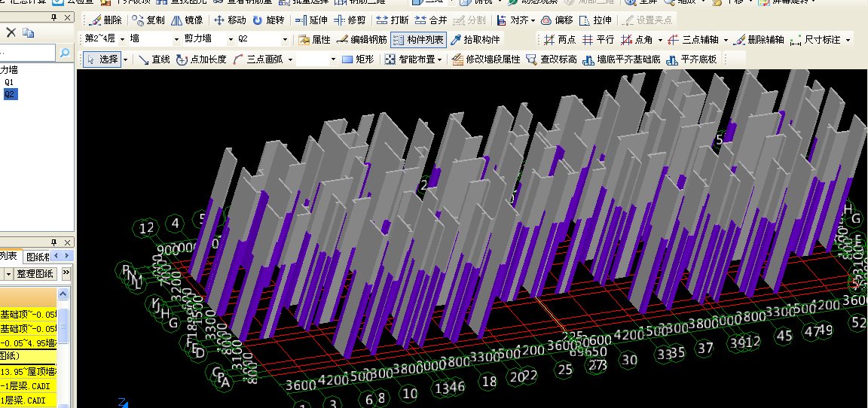Select the 点加长度 point-plus-length tool
Screen dimensions: 868x408
point(201,59)
